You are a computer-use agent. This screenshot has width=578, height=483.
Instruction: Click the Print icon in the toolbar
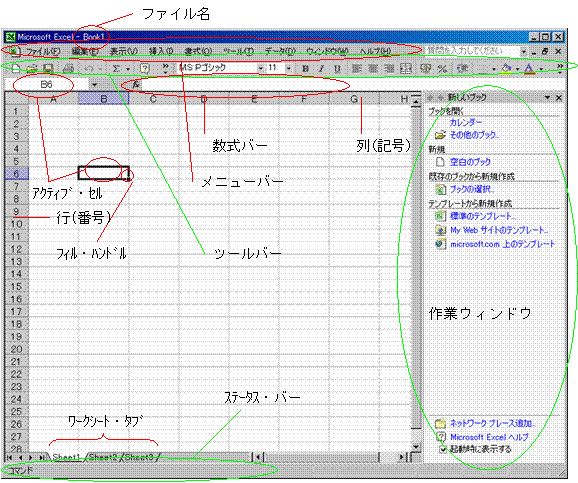click(69, 68)
